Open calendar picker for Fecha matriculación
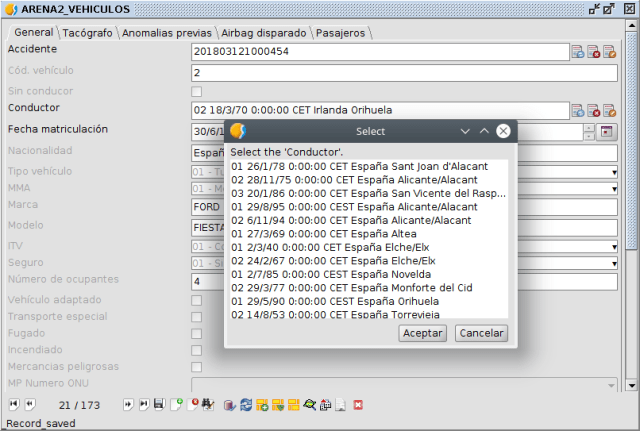 click(606, 132)
